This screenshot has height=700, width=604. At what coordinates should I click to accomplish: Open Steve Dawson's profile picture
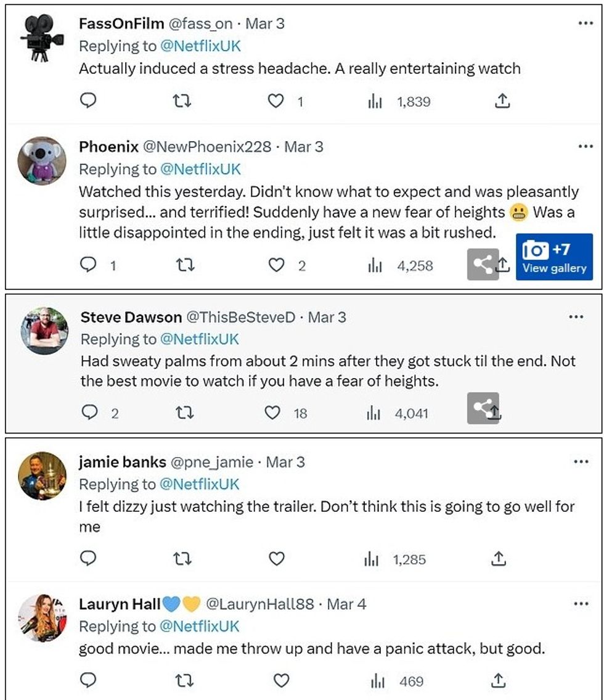(45, 331)
